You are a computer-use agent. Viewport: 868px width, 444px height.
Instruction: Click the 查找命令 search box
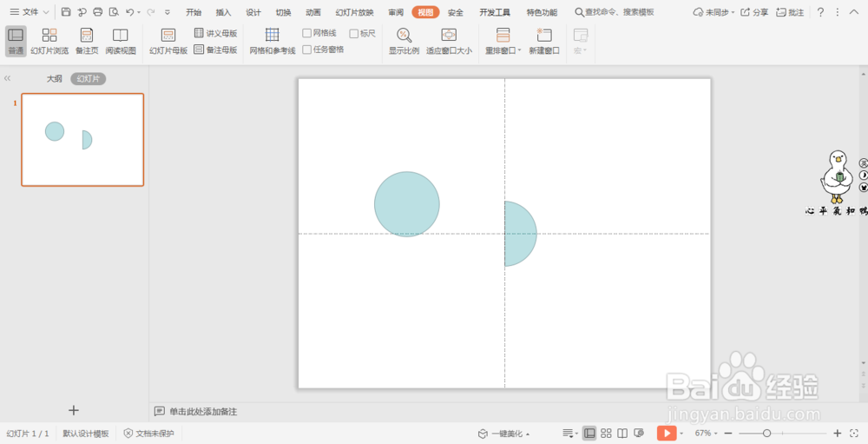[x=615, y=11]
